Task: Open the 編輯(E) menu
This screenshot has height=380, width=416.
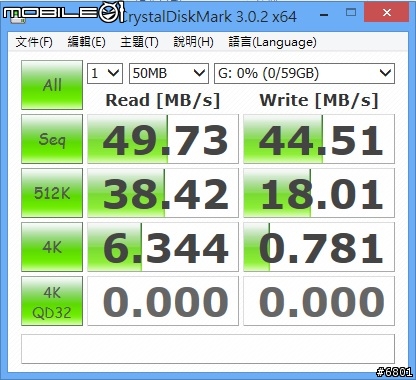Action: [87, 42]
